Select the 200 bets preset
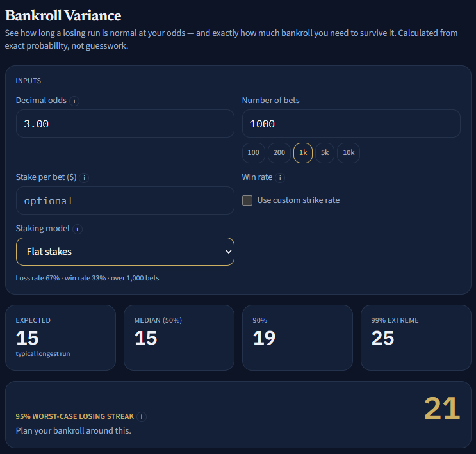This screenshot has width=476, height=454. (279, 152)
